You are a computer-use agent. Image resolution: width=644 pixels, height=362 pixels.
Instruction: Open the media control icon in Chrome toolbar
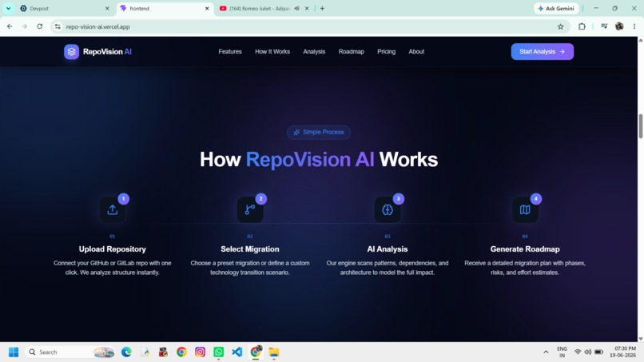click(x=604, y=26)
